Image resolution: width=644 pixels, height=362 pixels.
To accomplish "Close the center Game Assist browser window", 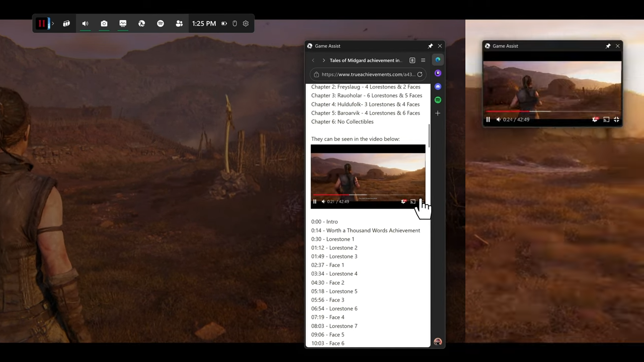I will [x=440, y=46].
